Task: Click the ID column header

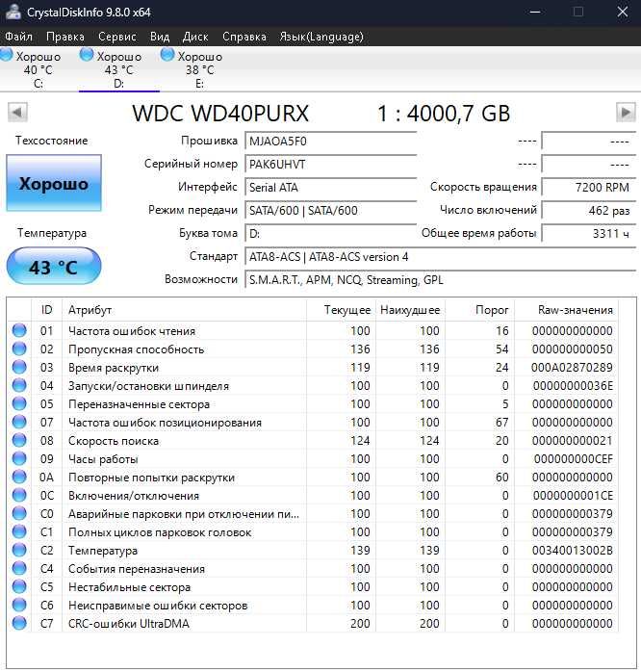Action: [x=47, y=310]
